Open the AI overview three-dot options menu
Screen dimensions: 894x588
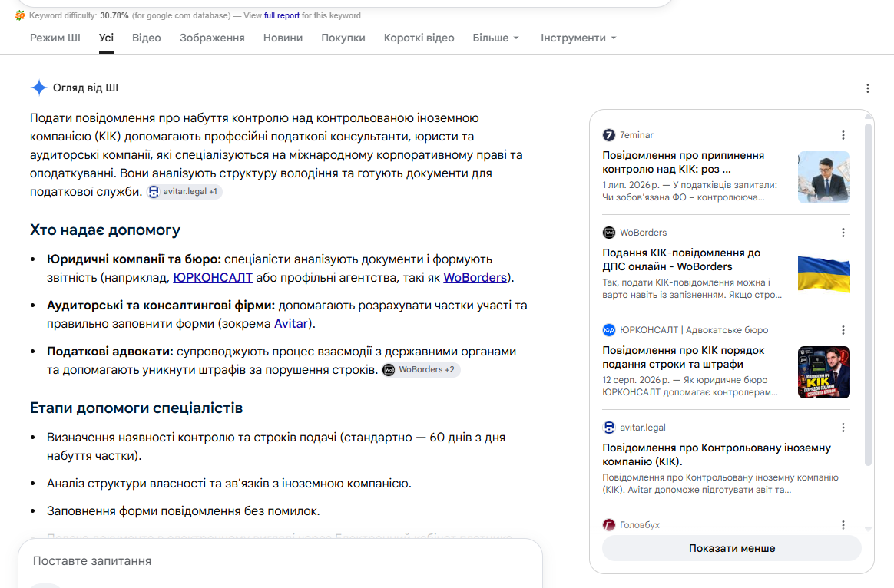[x=867, y=88]
